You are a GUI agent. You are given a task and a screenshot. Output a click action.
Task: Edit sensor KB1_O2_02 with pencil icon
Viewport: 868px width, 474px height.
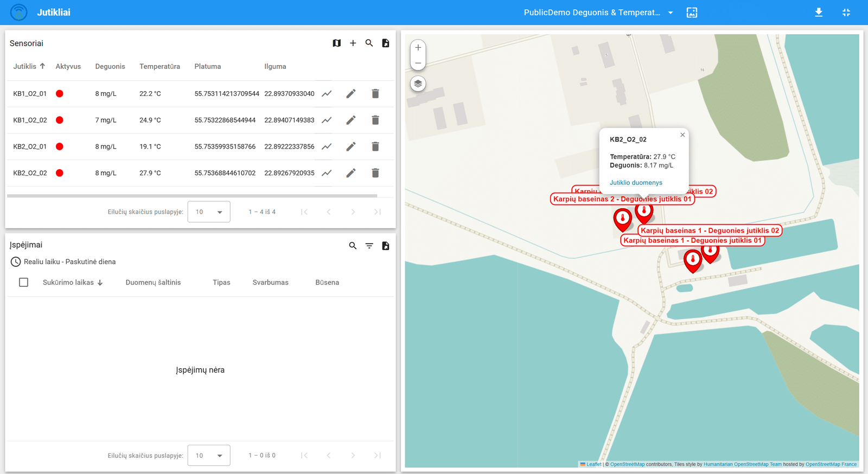coord(351,120)
